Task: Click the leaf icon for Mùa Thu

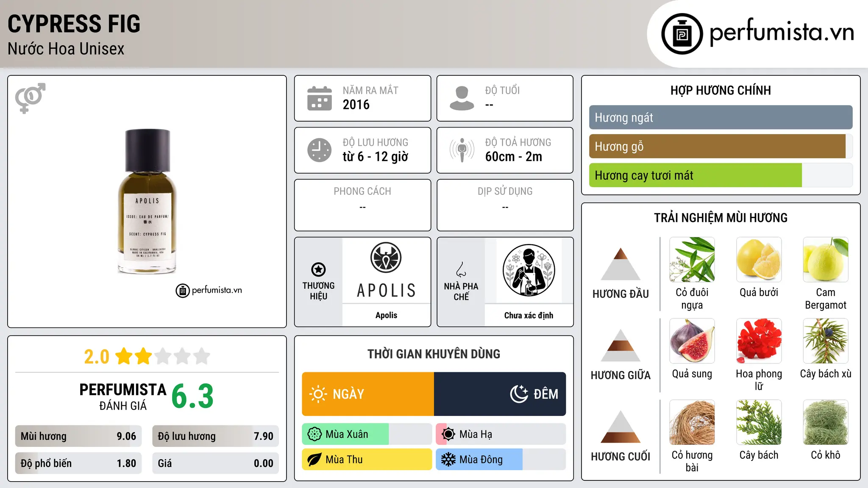Action: click(x=314, y=460)
